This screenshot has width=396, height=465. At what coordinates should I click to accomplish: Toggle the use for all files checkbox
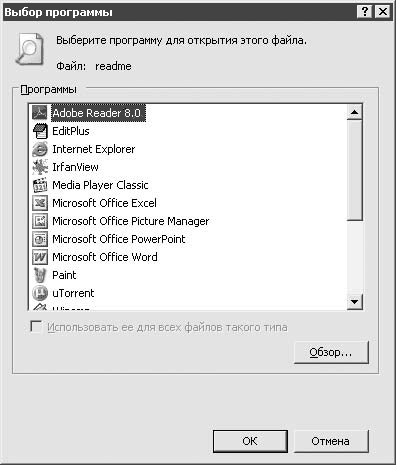[x=36, y=327]
